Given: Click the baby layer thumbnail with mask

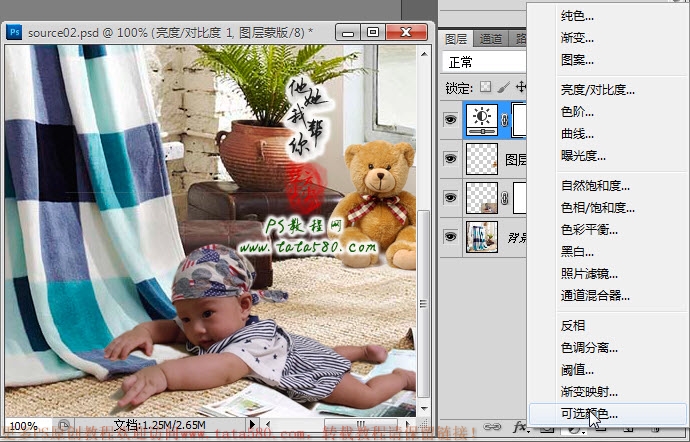Looking at the screenshot, I should pos(482,198).
